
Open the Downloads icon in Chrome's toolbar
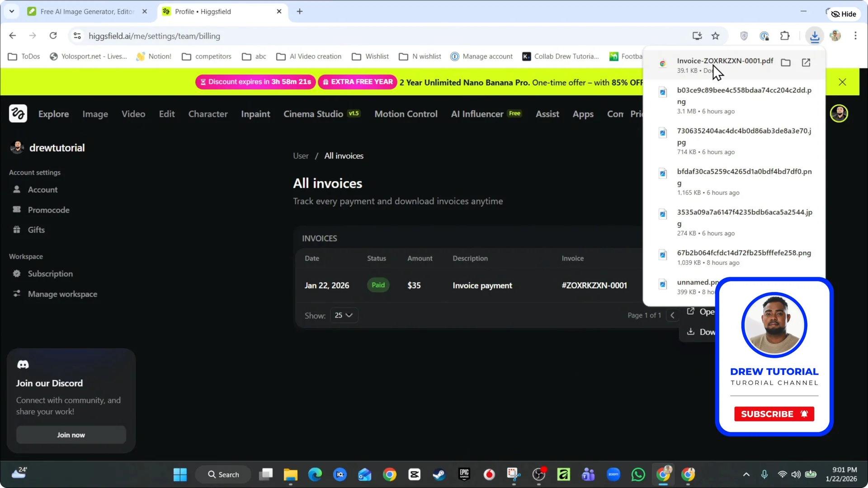815,36
